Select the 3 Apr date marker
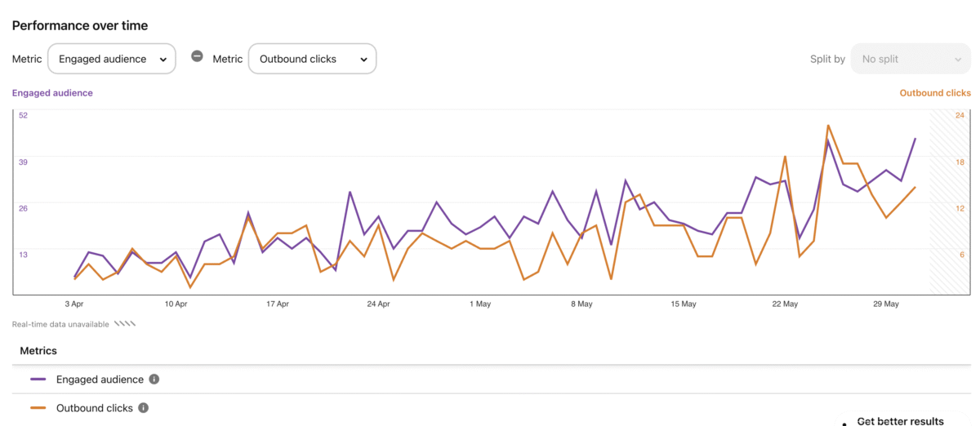 74,304
